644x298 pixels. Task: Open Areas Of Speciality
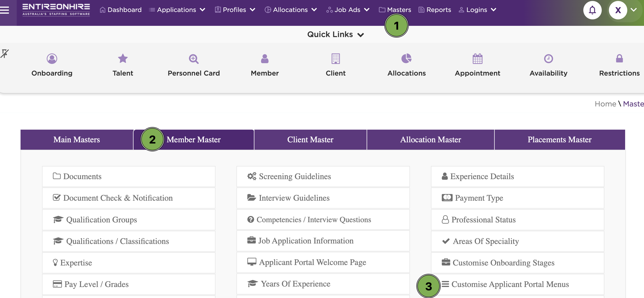coord(517,241)
